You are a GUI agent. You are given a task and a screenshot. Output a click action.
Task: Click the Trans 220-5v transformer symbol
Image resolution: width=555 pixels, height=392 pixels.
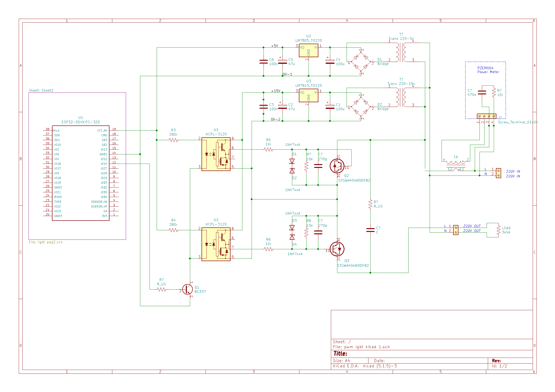coord(401,52)
